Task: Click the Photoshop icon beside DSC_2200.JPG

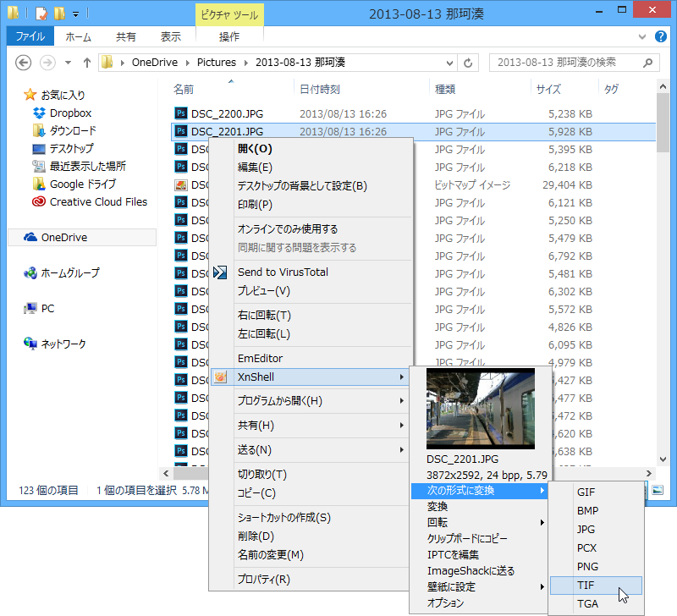Action: [181, 113]
